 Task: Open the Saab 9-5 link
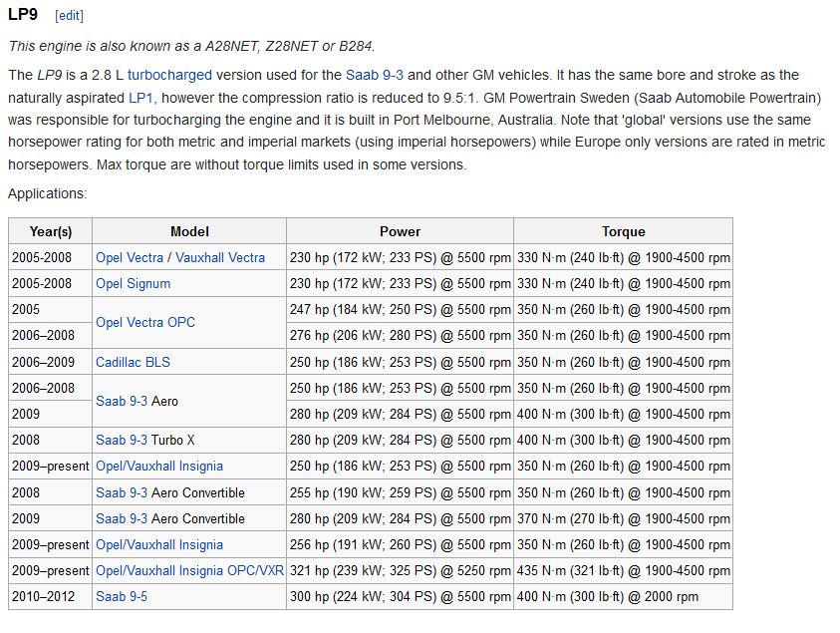122,596
